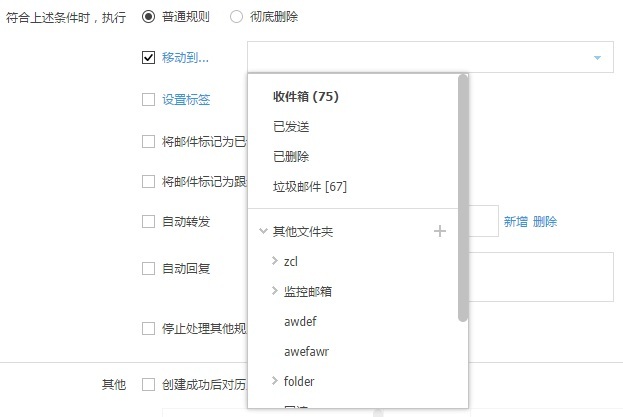Expand the folder item chevron
Screen dimensions: 623x417
point(275,381)
